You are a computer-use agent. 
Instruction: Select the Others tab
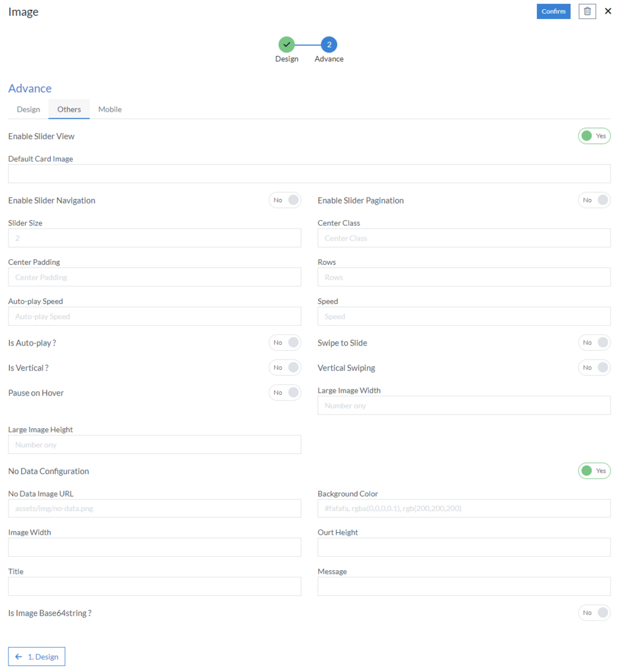pyautogui.click(x=69, y=109)
